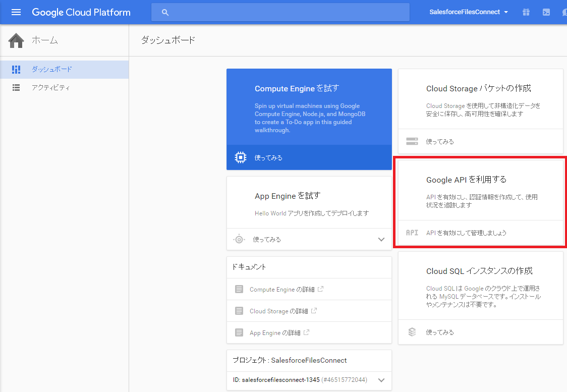Click the Compute Engine chip icon
Viewport: 567px width, 392px height.
241,157
